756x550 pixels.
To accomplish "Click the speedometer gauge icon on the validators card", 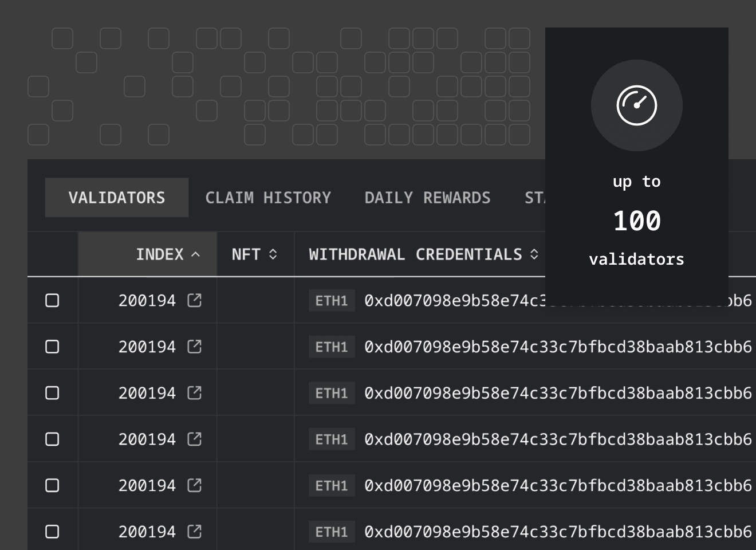I will 636,105.
